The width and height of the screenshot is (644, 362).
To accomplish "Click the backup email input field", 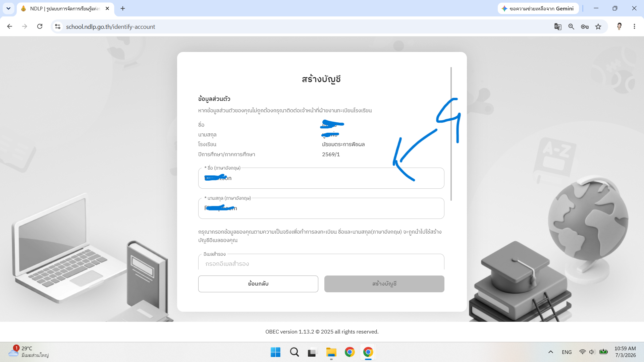I will coord(321,263).
